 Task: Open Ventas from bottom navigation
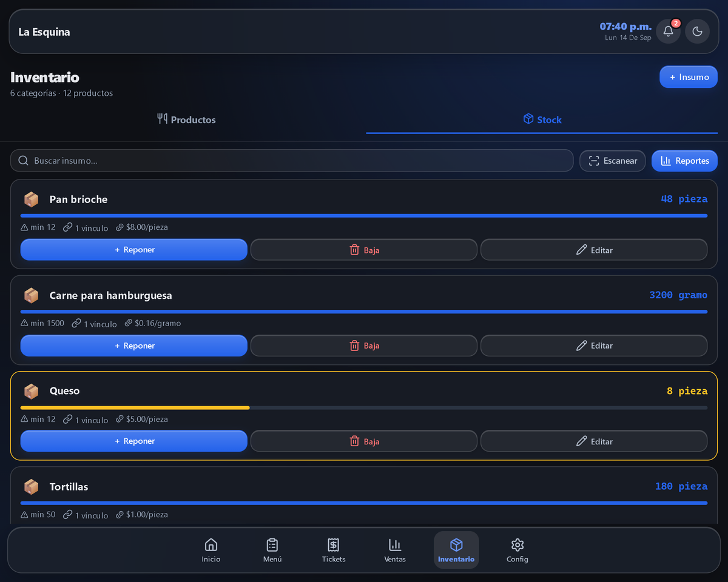[395, 550]
